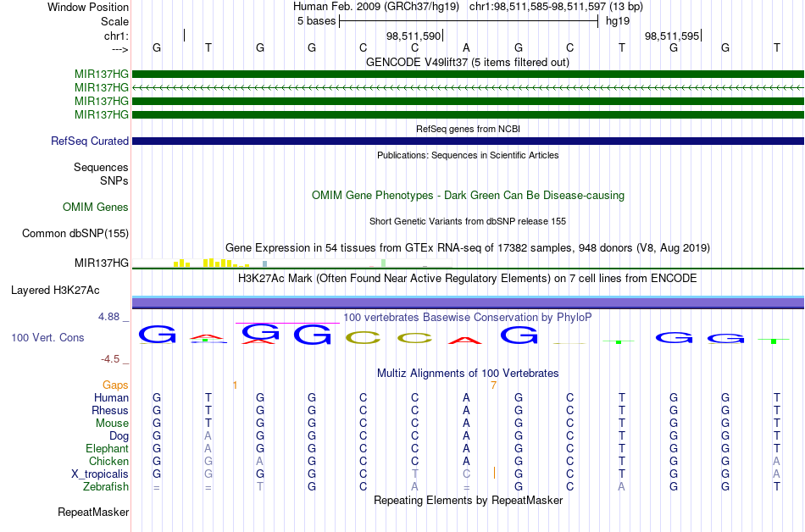Screen dimensions: 805x532
Task: Click the Window Position track label
Action: (x=88, y=7)
